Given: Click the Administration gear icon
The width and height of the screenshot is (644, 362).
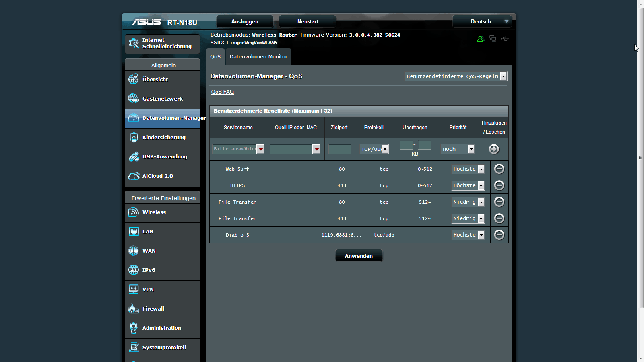Looking at the screenshot, I should [134, 328].
